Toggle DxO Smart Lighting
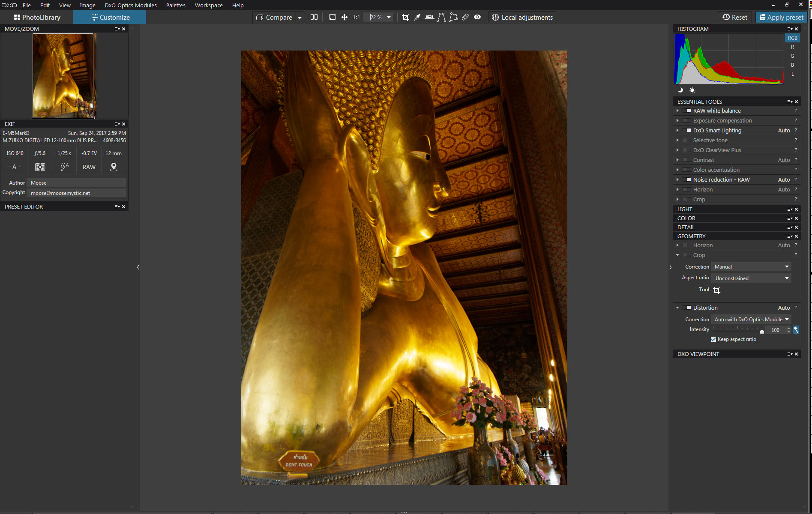The image size is (812, 514). [687, 131]
